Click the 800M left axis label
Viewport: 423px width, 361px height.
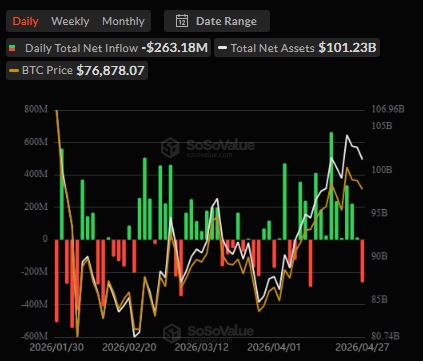tap(36, 109)
